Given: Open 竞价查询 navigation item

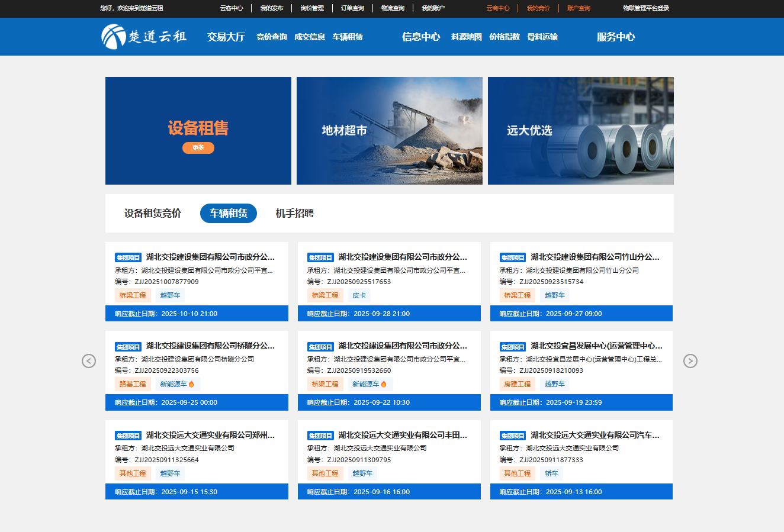Looking at the screenshot, I should 272,37.
